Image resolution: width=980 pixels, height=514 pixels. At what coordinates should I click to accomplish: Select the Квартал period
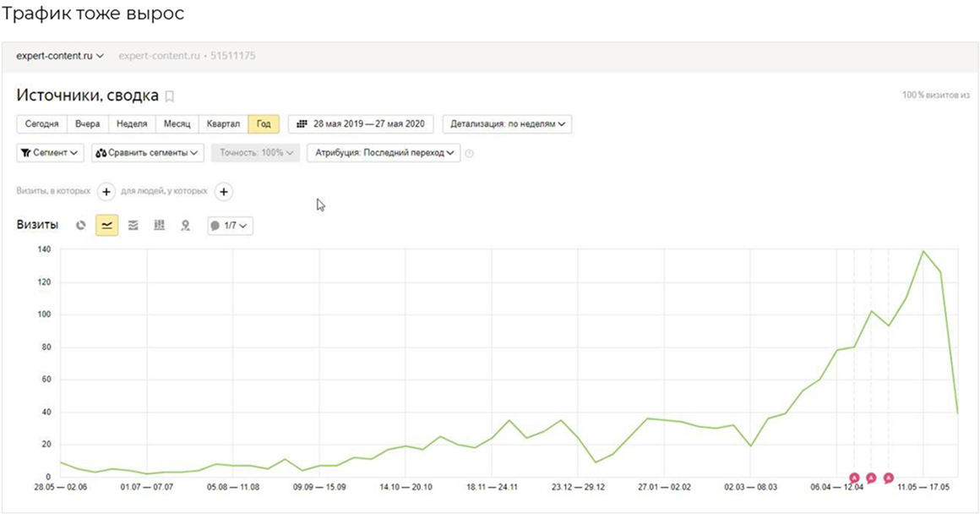tap(223, 124)
